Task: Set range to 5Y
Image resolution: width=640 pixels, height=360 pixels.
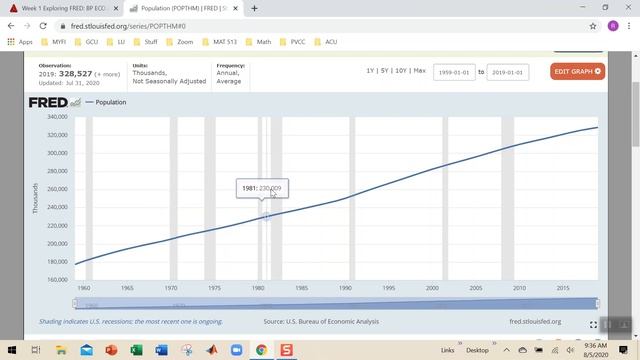Action: (384, 71)
